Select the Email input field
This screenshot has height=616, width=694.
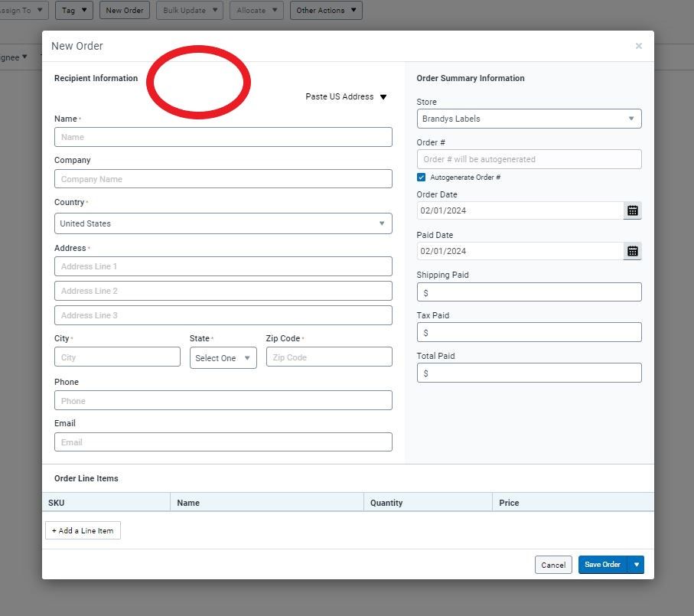tap(223, 442)
